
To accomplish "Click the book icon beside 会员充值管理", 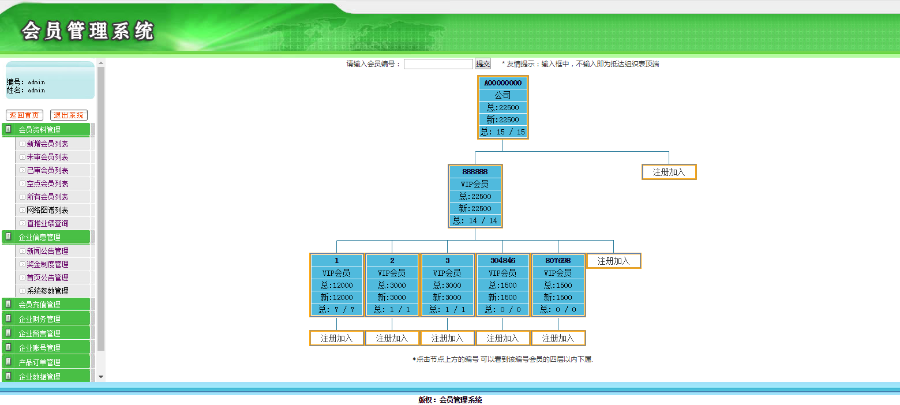I will click(x=8, y=304).
